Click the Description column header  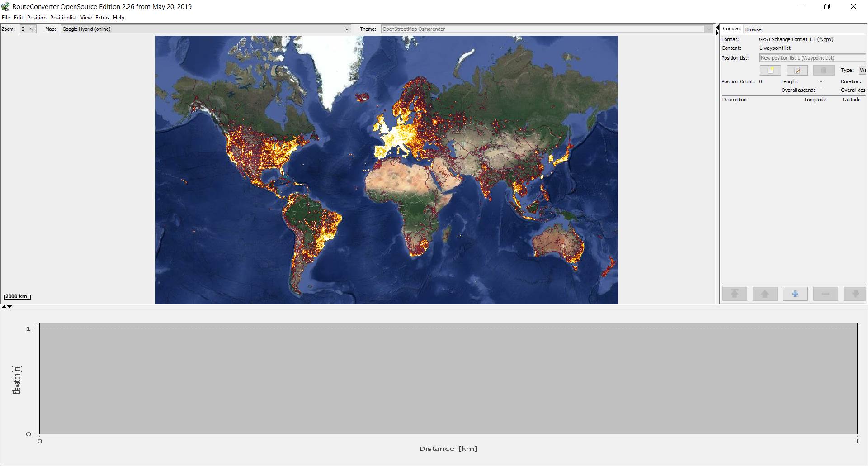(735, 100)
